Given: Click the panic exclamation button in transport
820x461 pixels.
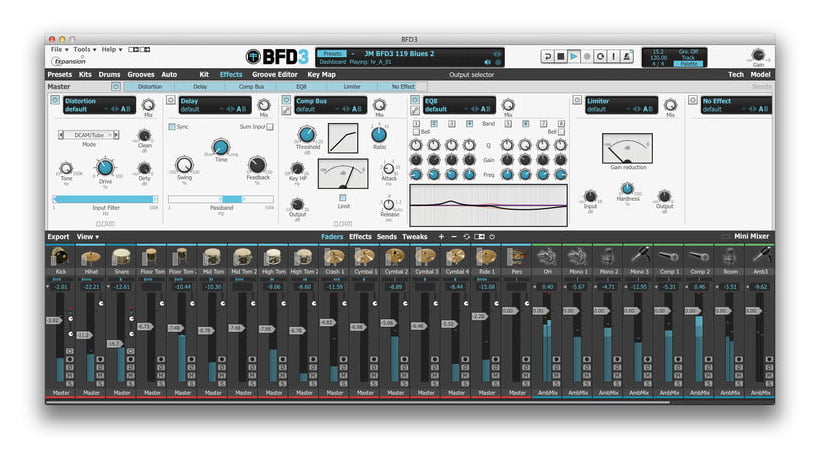Looking at the screenshot, I should pyautogui.click(x=613, y=56).
